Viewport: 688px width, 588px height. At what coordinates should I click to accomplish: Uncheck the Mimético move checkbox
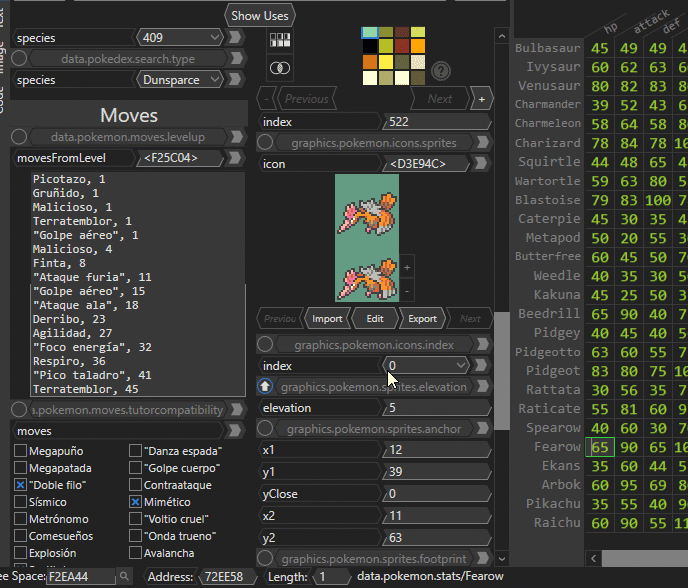click(135, 502)
